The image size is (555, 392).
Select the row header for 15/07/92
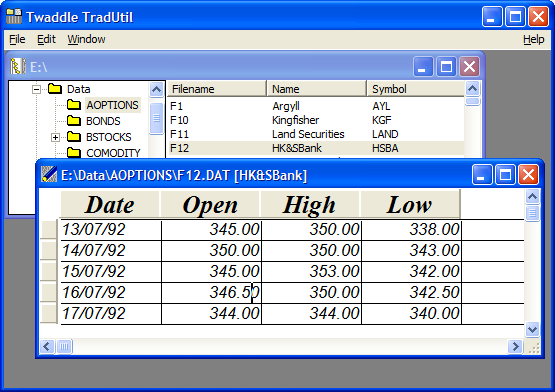(49, 272)
